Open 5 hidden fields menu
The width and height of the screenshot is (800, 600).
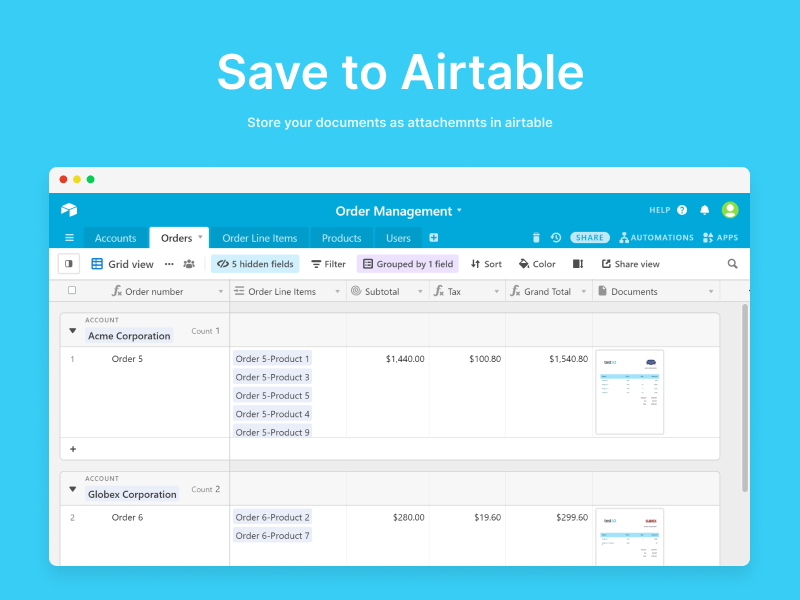click(255, 264)
